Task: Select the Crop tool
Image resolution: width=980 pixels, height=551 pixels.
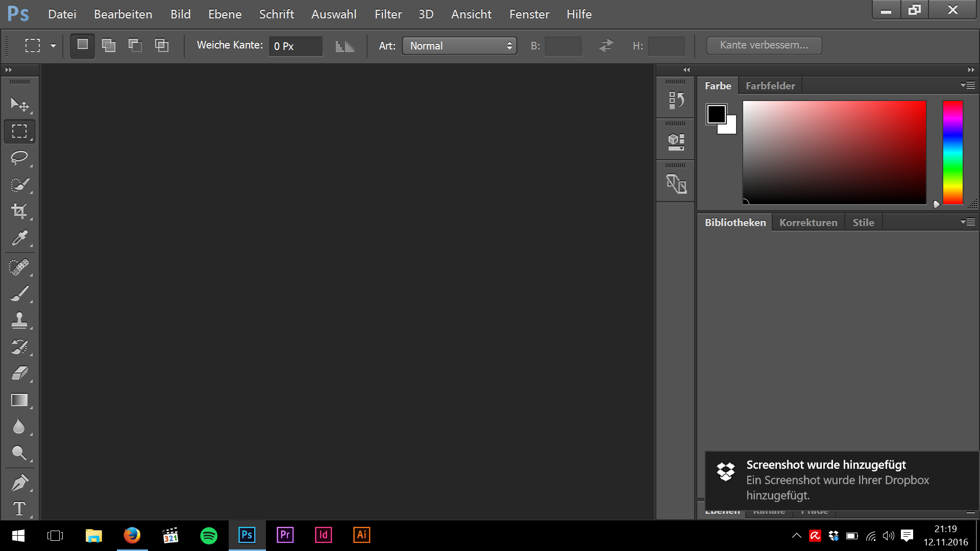Action: point(19,211)
